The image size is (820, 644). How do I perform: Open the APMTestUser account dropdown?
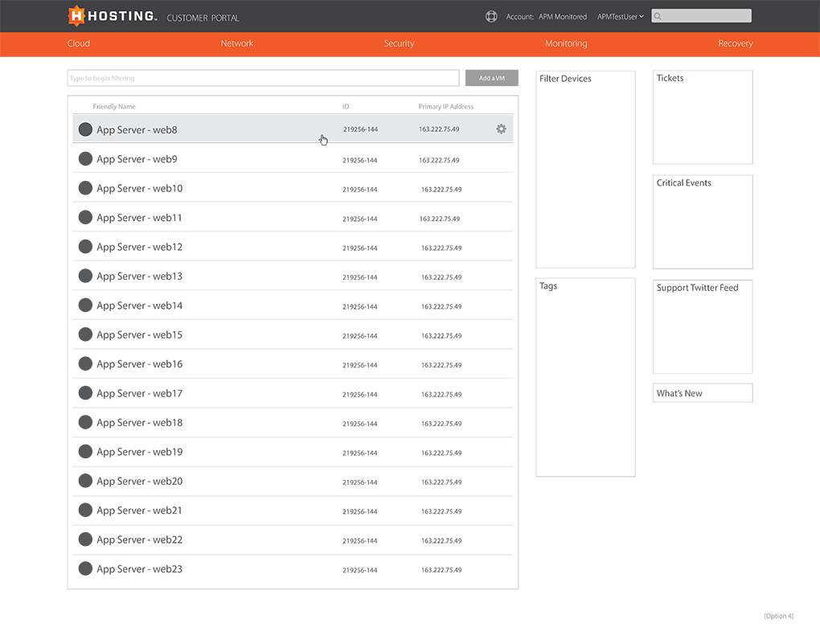(620, 17)
